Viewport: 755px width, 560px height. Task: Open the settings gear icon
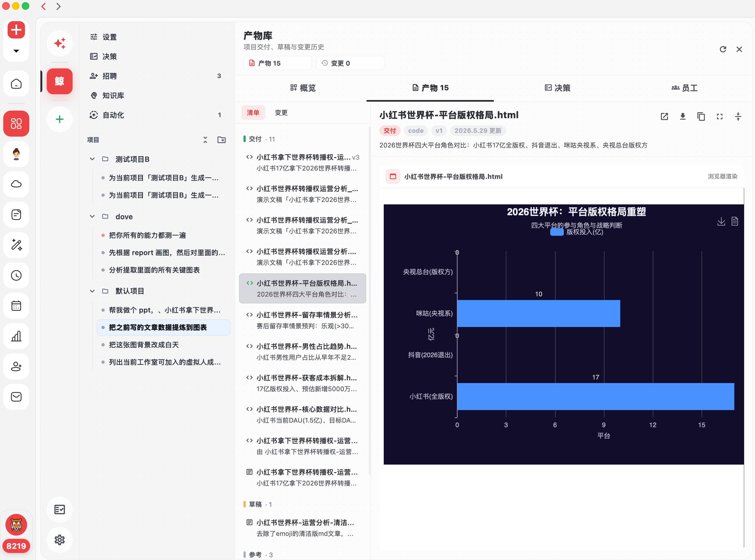pos(60,540)
